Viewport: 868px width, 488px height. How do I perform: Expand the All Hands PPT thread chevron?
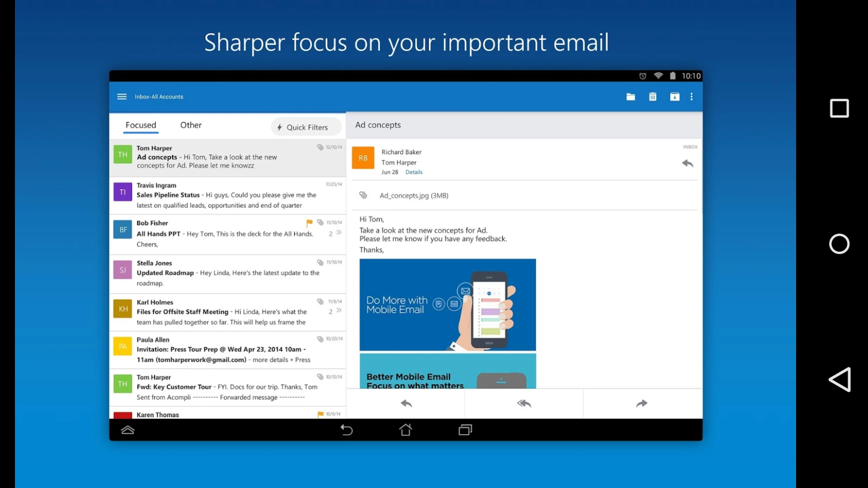point(339,233)
